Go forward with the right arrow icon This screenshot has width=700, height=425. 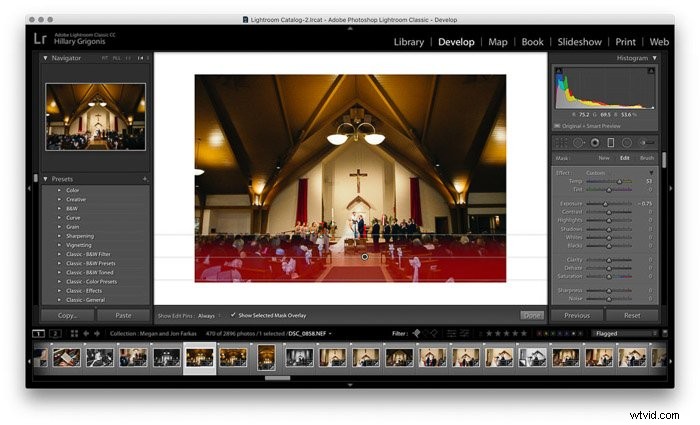click(96, 333)
